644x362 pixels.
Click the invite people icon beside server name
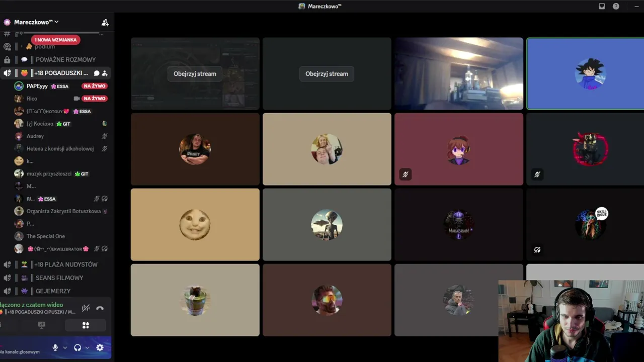105,22
